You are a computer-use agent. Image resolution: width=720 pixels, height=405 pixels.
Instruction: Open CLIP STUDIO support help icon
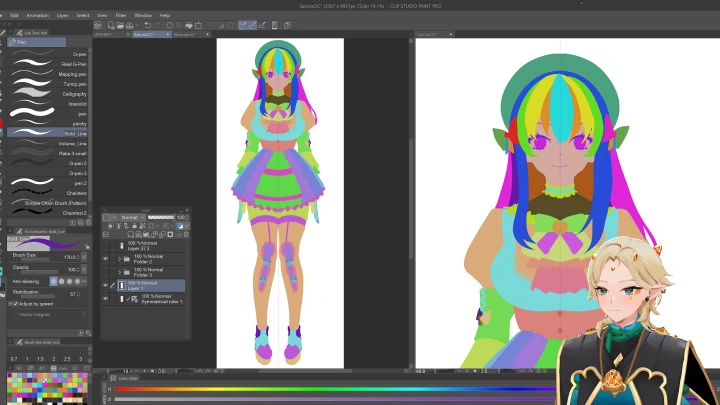tap(287, 25)
